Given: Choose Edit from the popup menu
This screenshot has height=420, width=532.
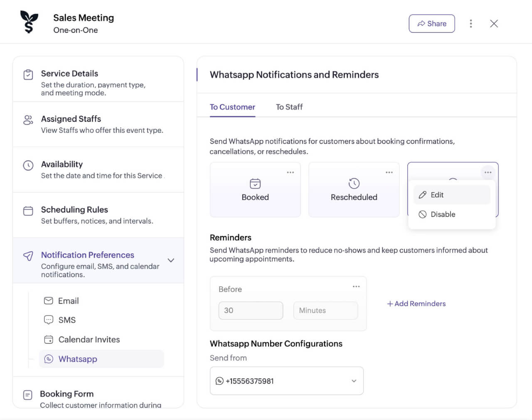Looking at the screenshot, I should pos(452,195).
